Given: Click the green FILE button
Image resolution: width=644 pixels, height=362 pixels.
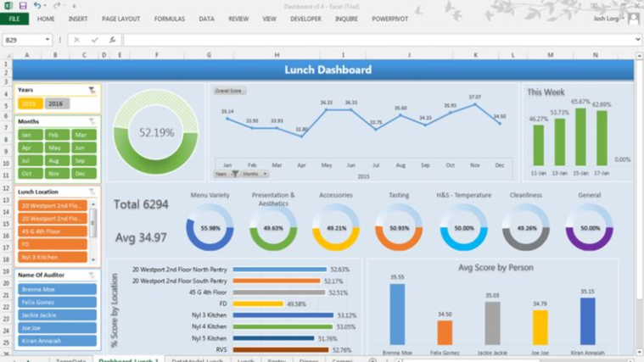Looking at the screenshot, I should [x=14, y=19].
